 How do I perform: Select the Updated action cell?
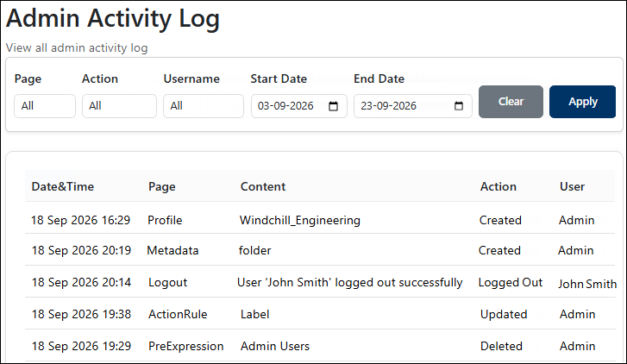point(504,315)
